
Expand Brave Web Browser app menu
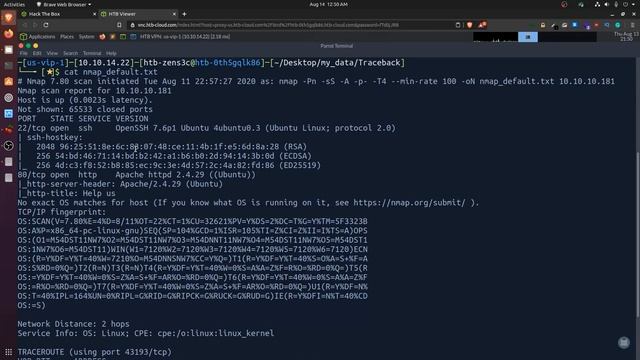(64, 4)
